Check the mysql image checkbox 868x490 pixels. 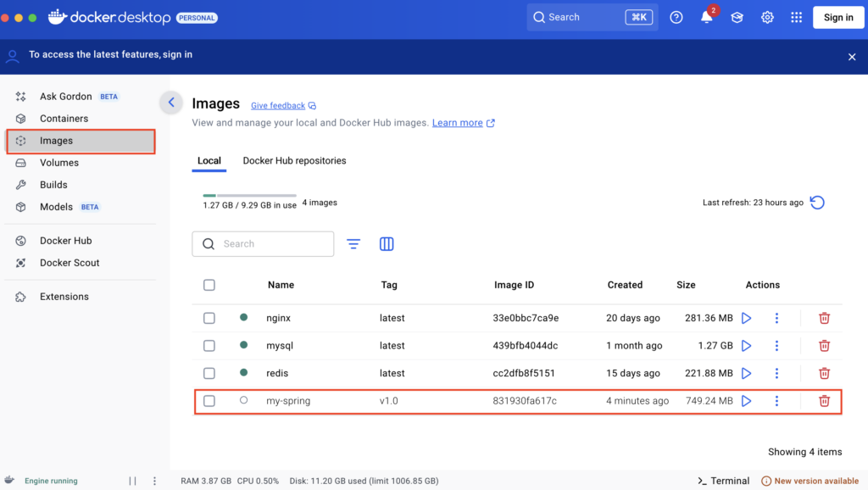pos(209,346)
